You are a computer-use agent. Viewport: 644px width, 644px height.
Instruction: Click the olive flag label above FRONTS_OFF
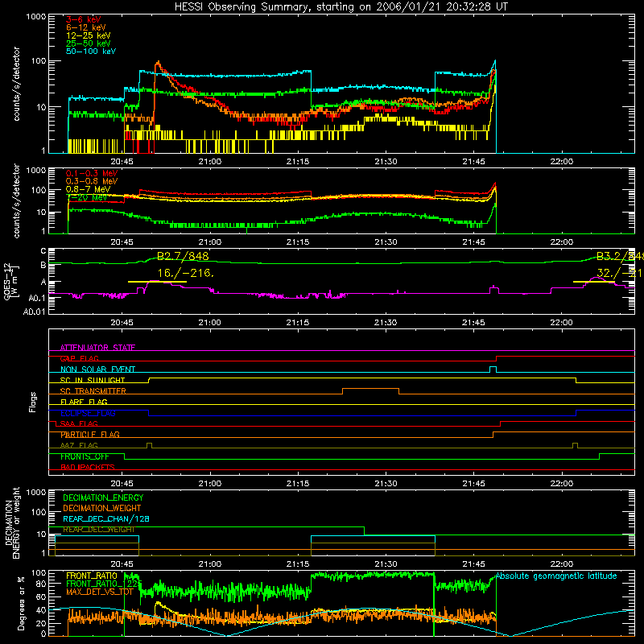[x=79, y=445]
